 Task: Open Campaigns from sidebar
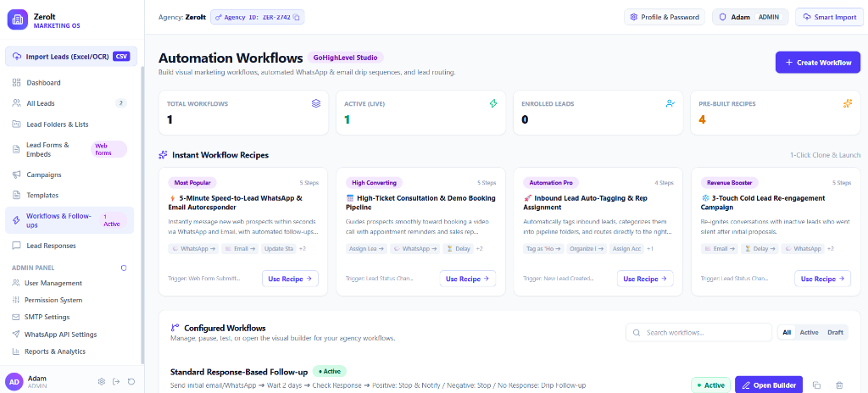tap(71, 174)
